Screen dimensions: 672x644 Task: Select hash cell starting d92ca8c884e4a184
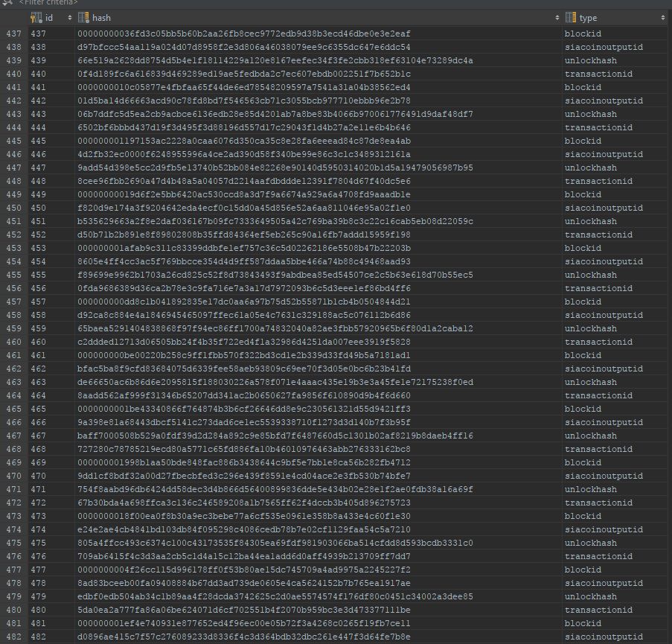[x=319, y=315]
